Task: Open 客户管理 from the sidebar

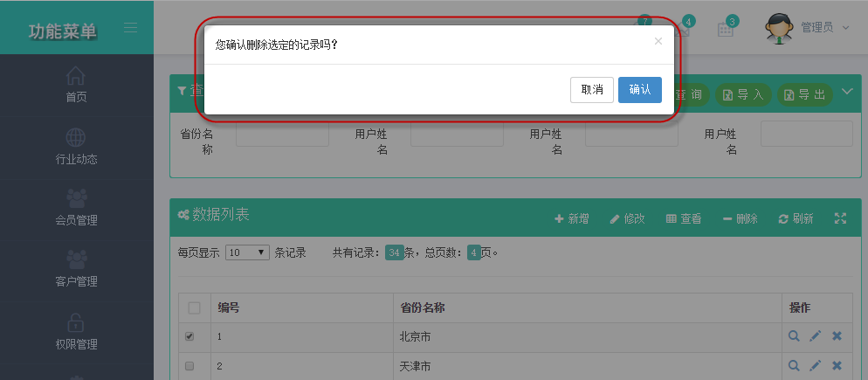Action: click(x=76, y=269)
